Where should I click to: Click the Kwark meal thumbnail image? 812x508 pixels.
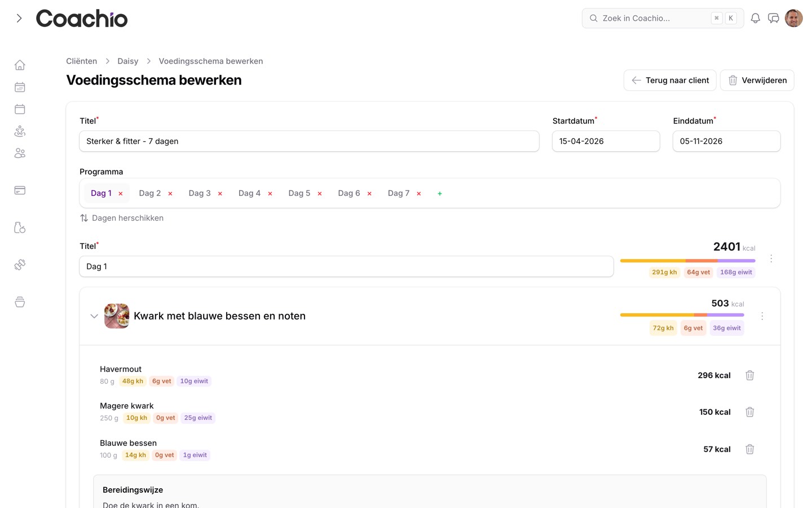coord(117,316)
